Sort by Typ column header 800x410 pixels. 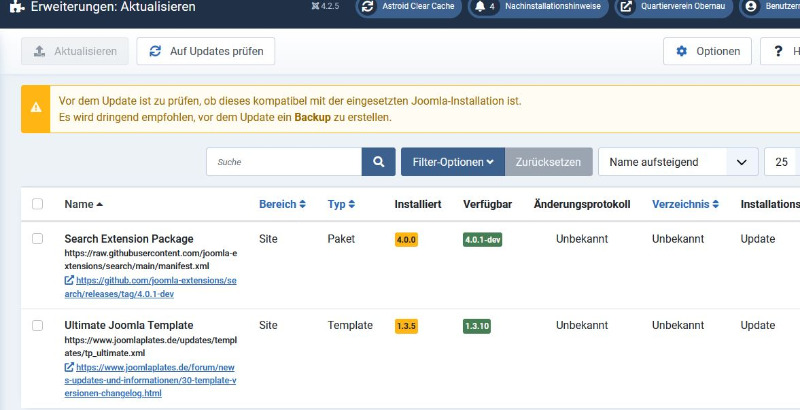[x=343, y=204]
